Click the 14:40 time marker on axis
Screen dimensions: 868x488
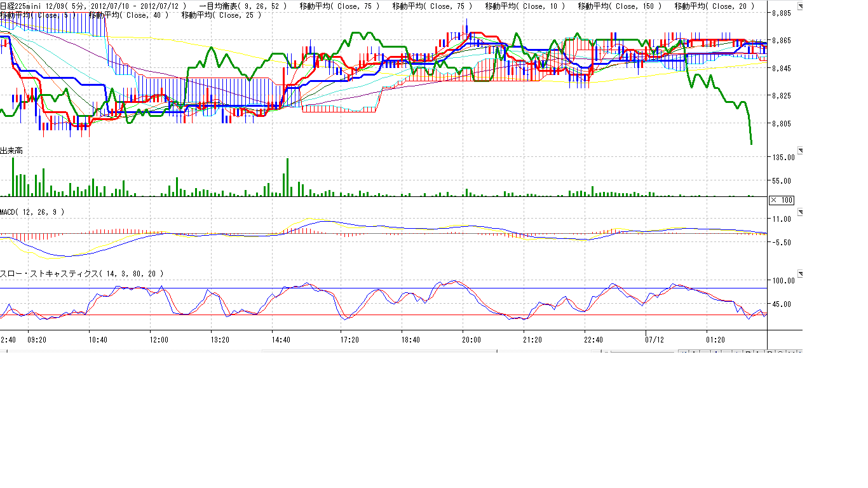281,340
